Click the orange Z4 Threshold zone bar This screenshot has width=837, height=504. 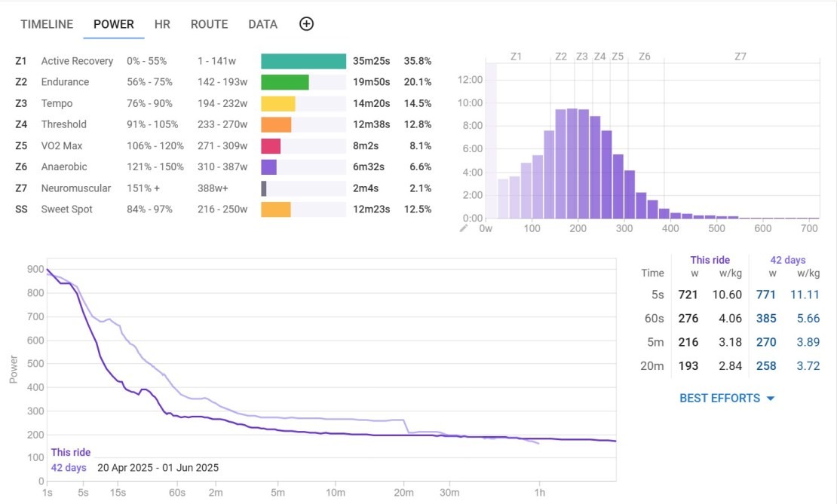(x=276, y=124)
